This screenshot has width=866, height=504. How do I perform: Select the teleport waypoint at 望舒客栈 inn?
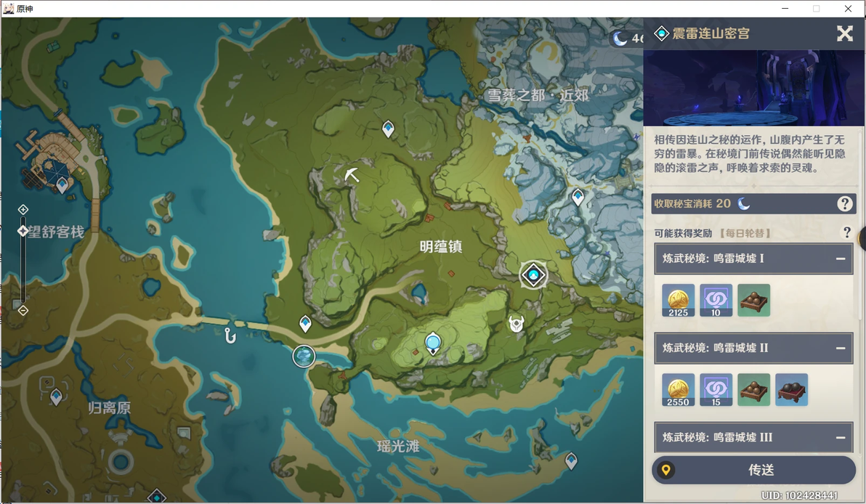[62, 184]
